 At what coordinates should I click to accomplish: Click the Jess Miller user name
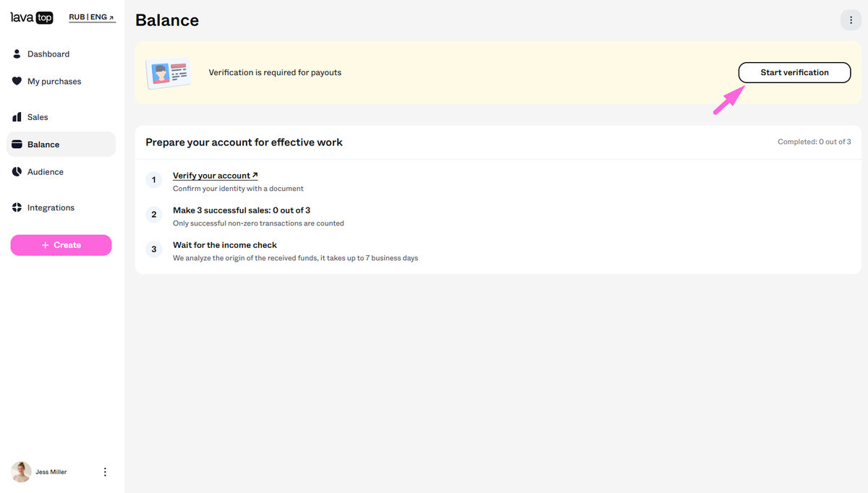pyautogui.click(x=51, y=472)
